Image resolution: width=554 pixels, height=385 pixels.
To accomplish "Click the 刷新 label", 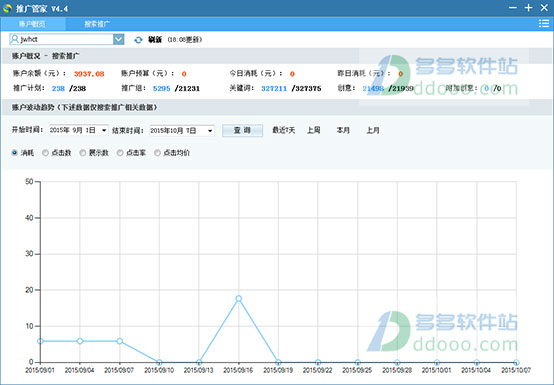I will [x=155, y=40].
